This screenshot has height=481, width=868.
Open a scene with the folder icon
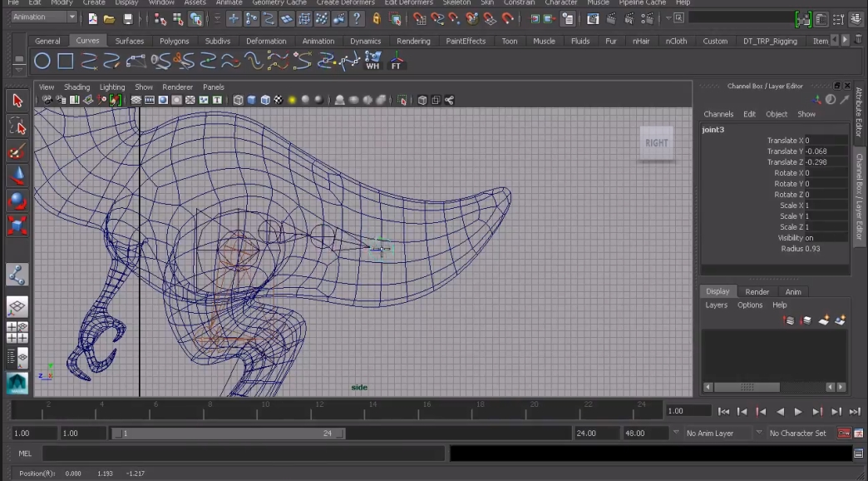(109, 18)
